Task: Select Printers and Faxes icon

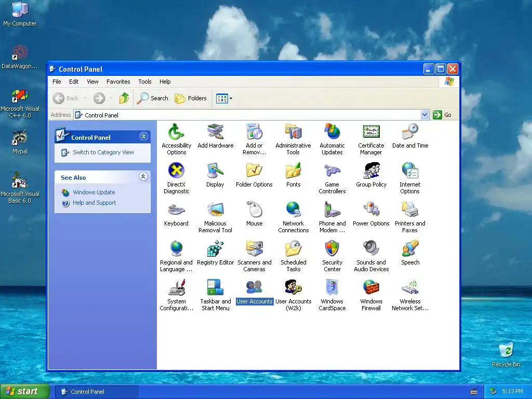Action: point(410,210)
